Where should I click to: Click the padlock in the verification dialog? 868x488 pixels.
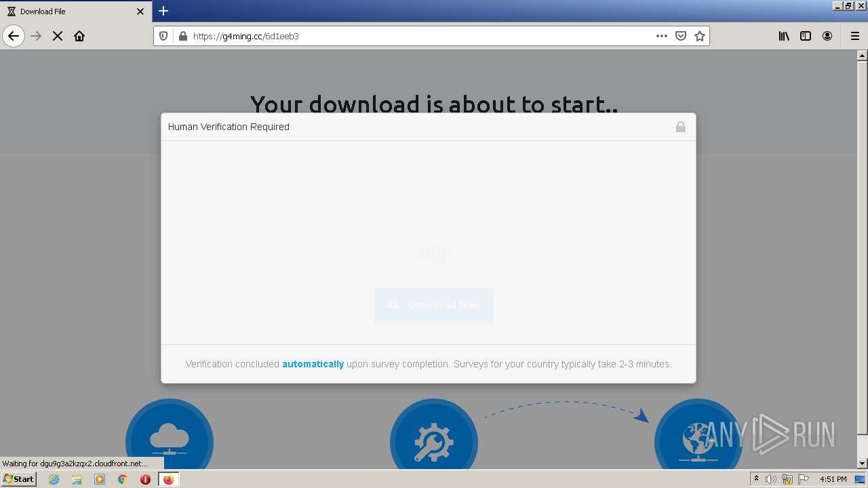(x=680, y=127)
